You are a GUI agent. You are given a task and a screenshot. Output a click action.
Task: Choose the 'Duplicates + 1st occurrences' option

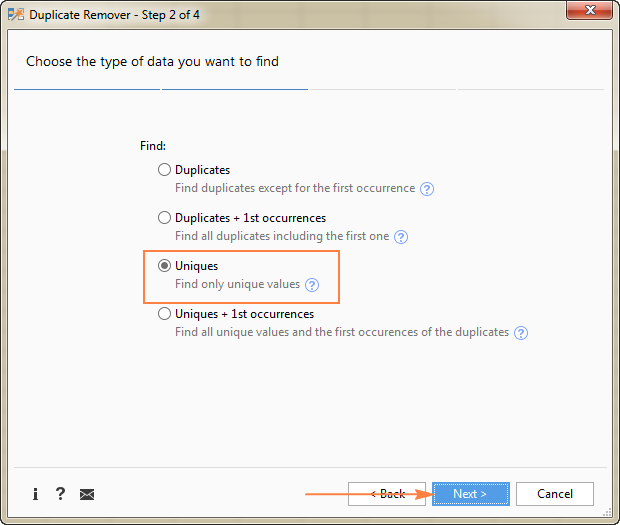165,218
